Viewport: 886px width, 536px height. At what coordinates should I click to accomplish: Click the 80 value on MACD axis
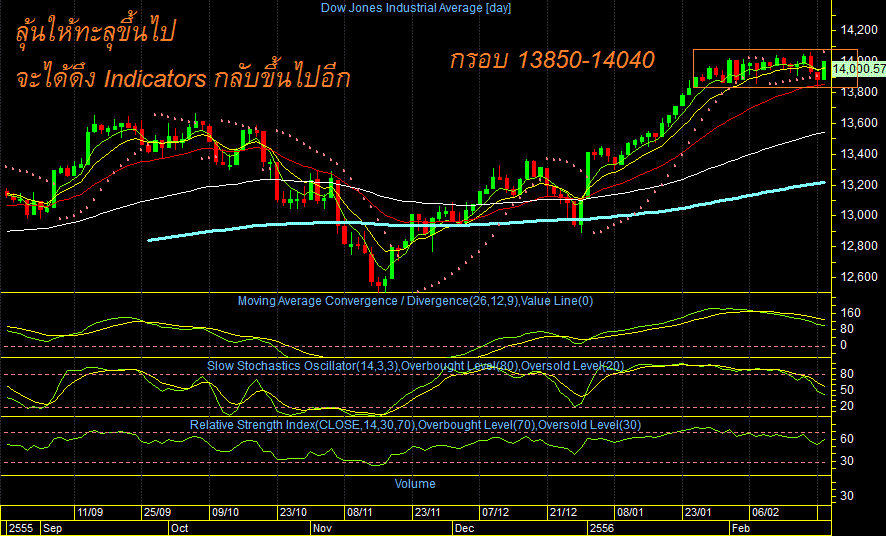point(846,329)
